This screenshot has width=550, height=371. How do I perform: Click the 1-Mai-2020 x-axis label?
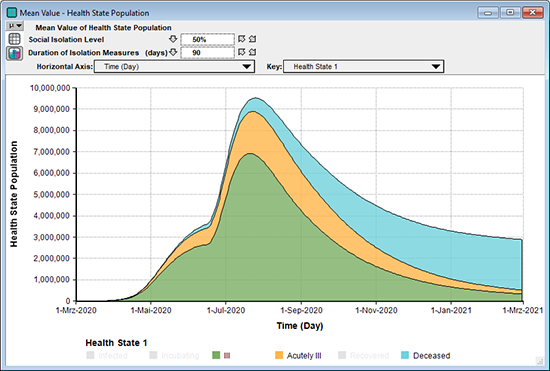tap(151, 310)
